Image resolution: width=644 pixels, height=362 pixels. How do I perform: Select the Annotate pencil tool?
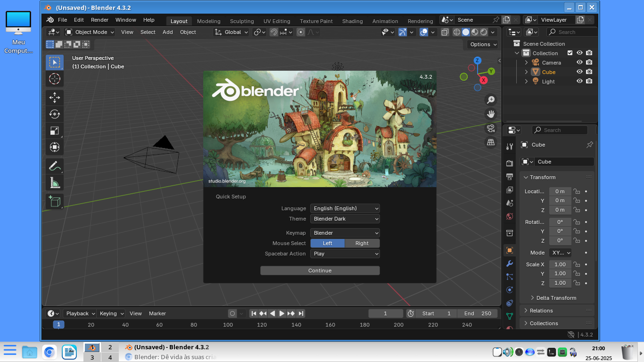[x=55, y=166]
